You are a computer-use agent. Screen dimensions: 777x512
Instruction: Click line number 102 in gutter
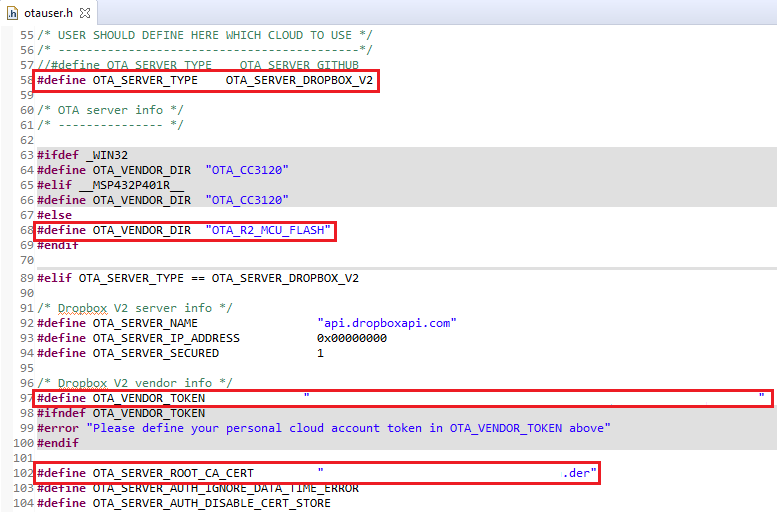click(23, 473)
